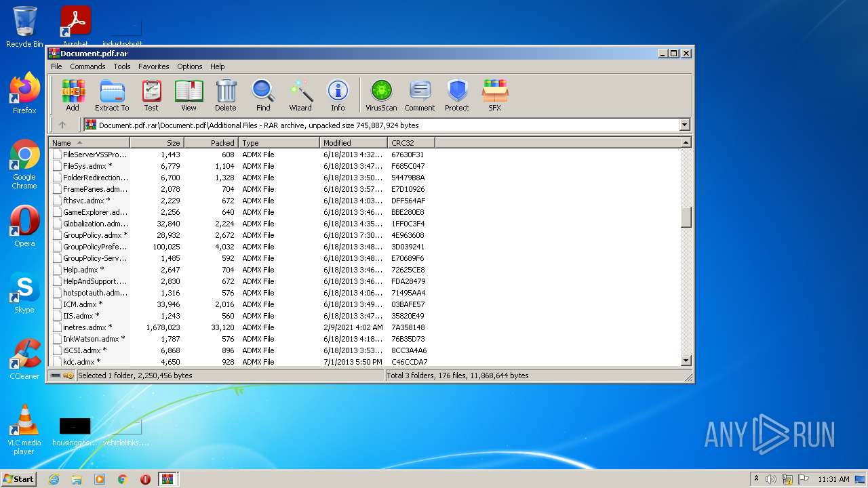Image resolution: width=868 pixels, height=488 pixels.
Task: Click the taskbar clock showing 11:31 AM
Action: pos(833,479)
